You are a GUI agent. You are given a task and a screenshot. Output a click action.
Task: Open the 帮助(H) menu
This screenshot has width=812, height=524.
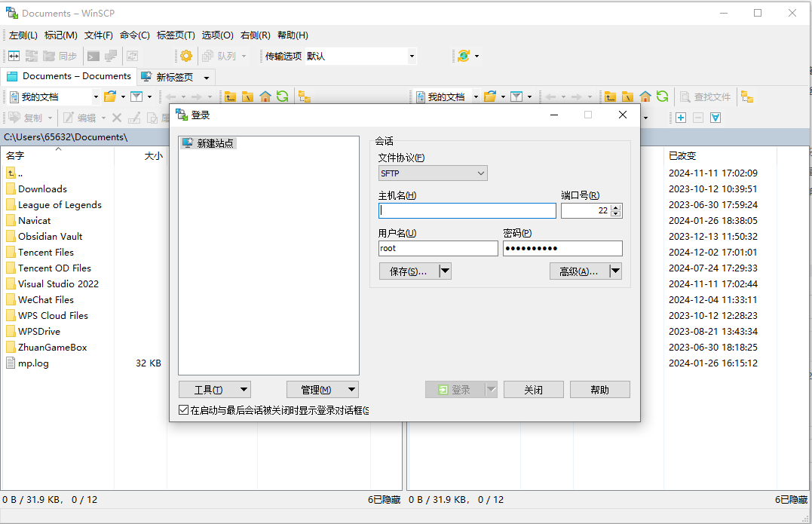point(293,35)
